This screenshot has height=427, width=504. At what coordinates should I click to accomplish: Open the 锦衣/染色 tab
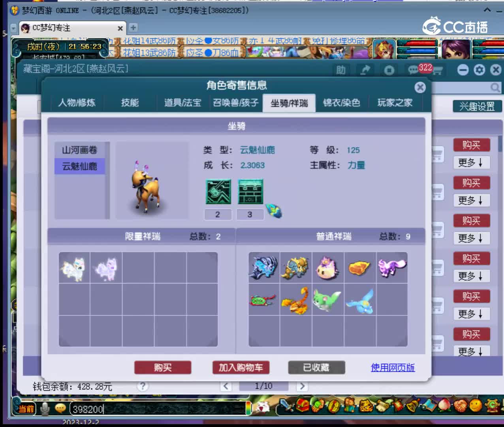coord(342,103)
